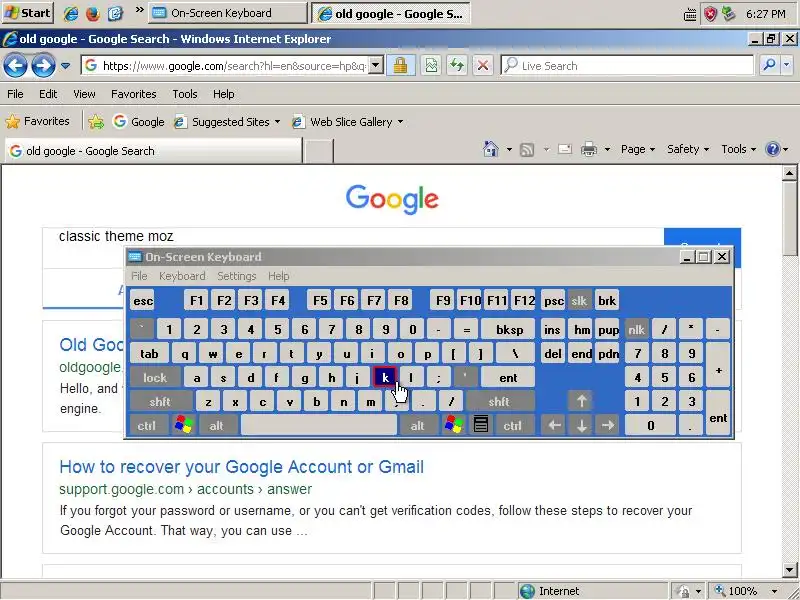The image size is (800, 600).
Task: Click the blue Help question mark icon
Action: (772, 149)
